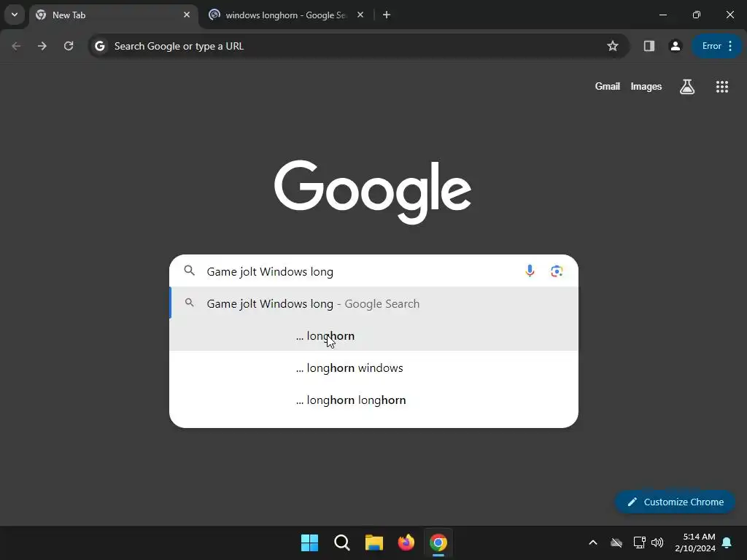This screenshot has width=747, height=560.
Task: Minimize the Chrome window
Action: coord(662,15)
